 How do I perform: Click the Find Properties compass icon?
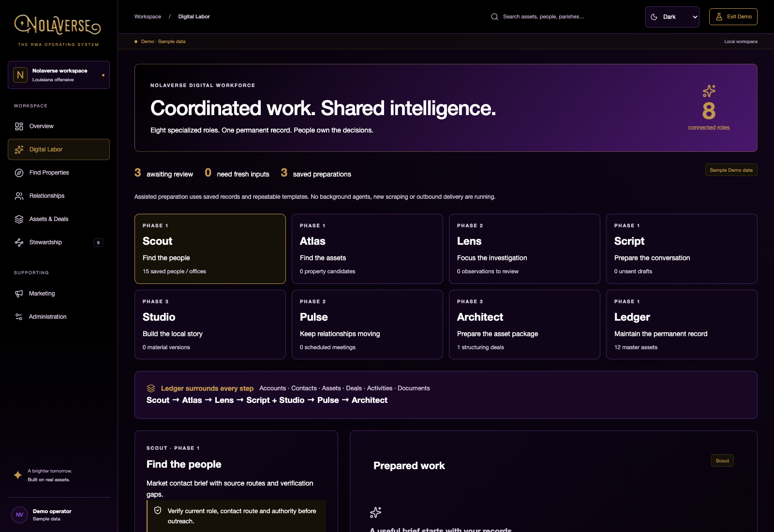19,173
